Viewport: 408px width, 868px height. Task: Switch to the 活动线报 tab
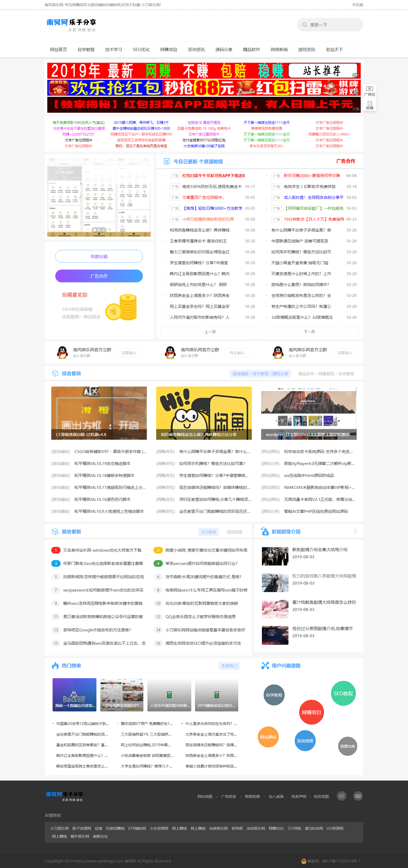[234, 532]
